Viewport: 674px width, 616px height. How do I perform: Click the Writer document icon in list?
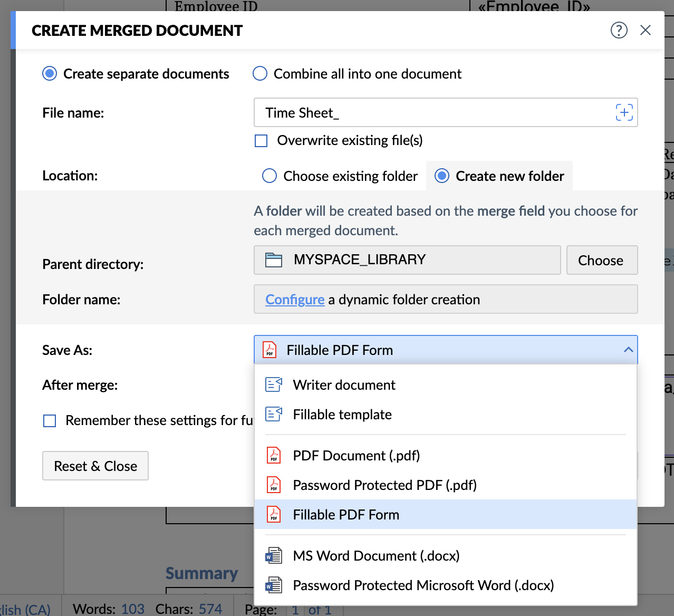coord(274,385)
